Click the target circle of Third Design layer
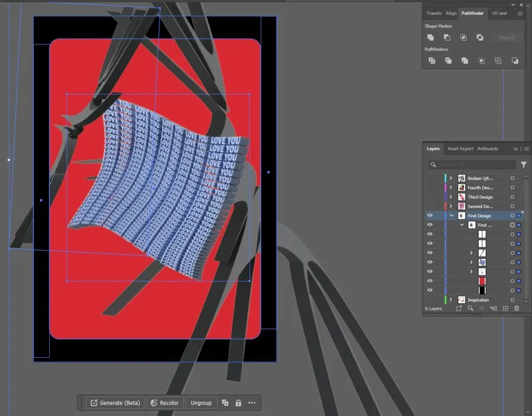The width and height of the screenshot is (532, 416). (512, 197)
